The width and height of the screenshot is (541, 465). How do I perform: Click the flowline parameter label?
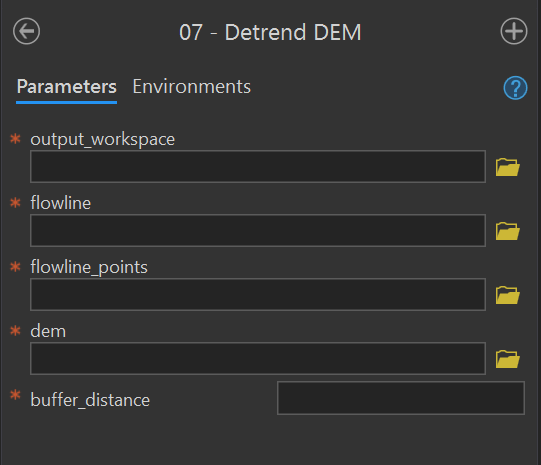[x=61, y=202]
